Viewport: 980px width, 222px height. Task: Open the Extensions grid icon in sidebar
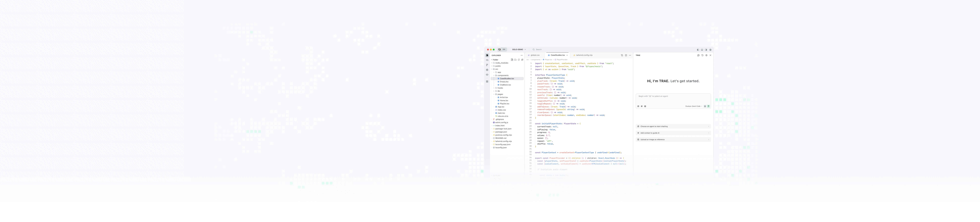[487, 81]
